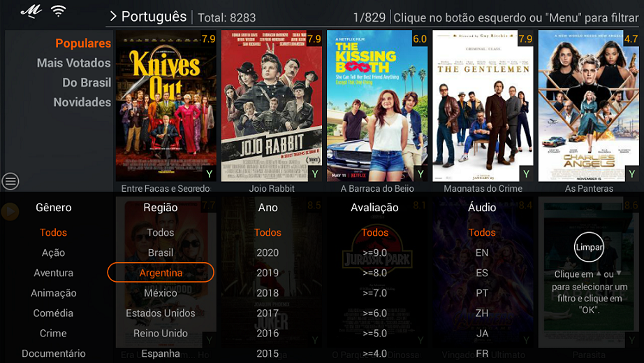Click the hamburger menu circle icon
This screenshot has width=644, height=363.
point(10,181)
